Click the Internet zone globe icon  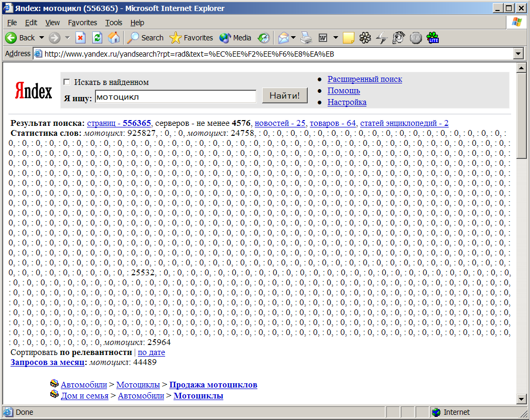(436, 412)
